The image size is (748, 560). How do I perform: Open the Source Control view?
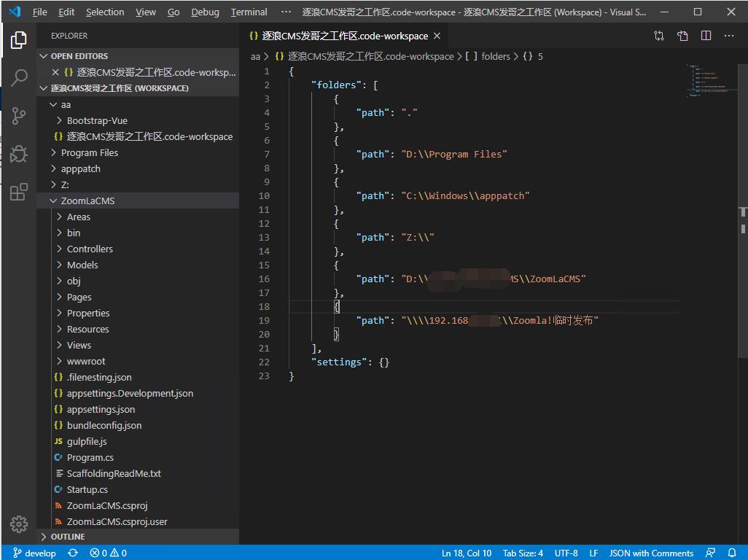19,115
